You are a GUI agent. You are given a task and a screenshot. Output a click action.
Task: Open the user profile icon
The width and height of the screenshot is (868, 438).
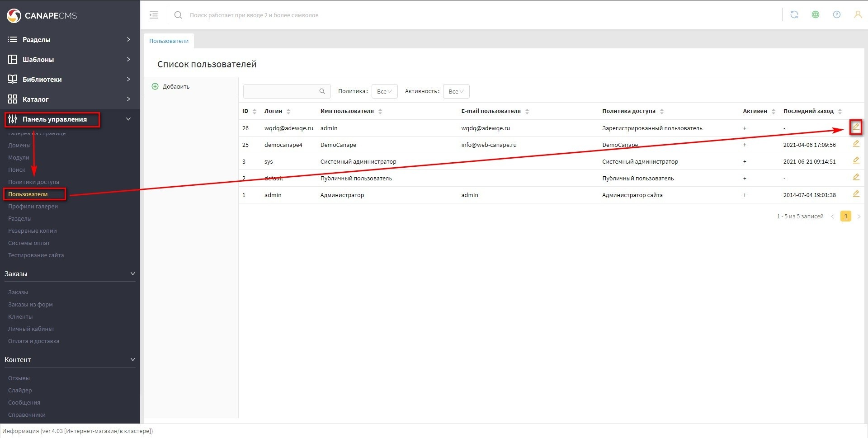pyautogui.click(x=857, y=14)
